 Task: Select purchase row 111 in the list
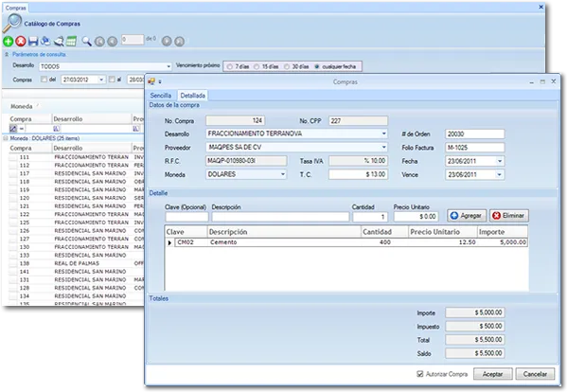click(76, 157)
